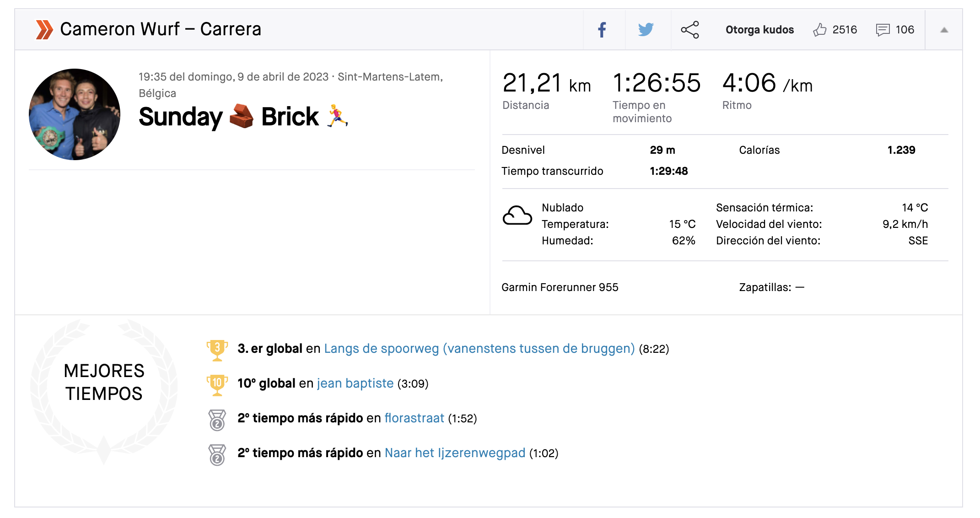Click the orange Strava chevron logo
This screenshot has height=518, width=980.
pos(44,30)
